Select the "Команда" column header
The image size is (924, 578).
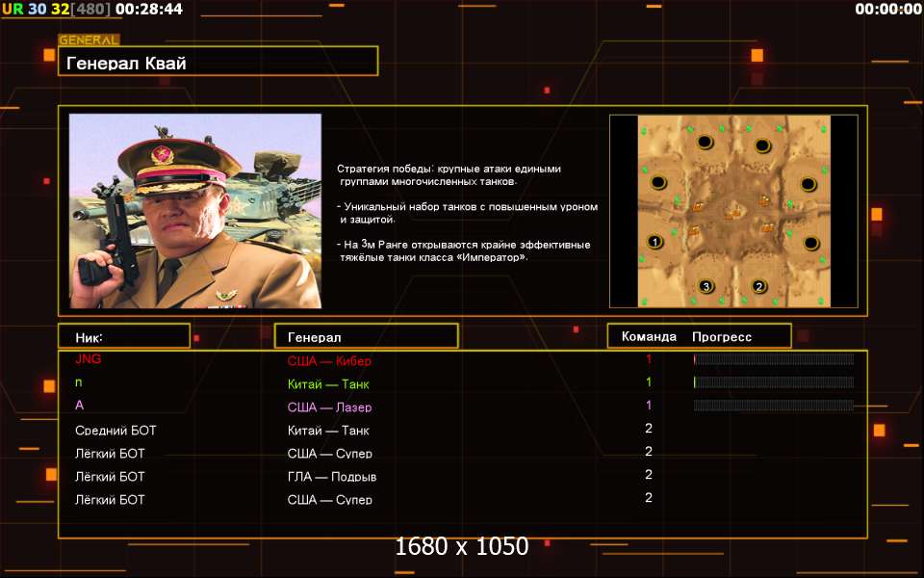pyautogui.click(x=649, y=337)
